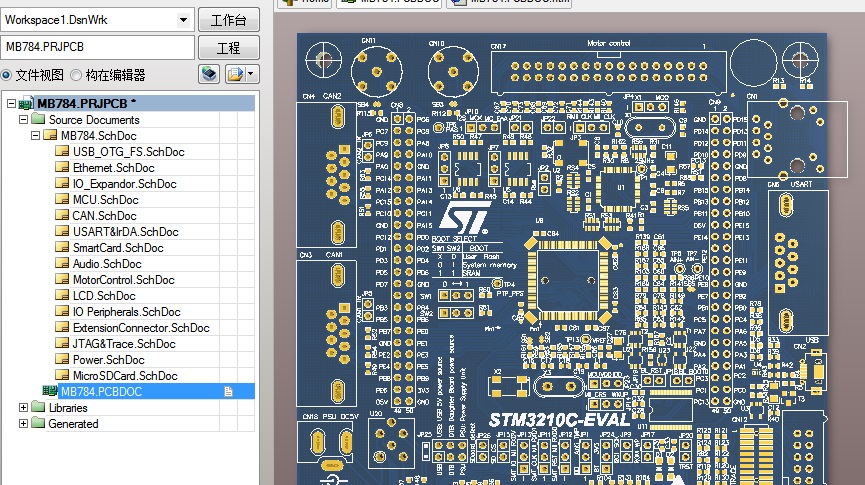The width and height of the screenshot is (865, 485).
Task: Select LCD.SchDoc in the project tree
Action: tap(104, 296)
